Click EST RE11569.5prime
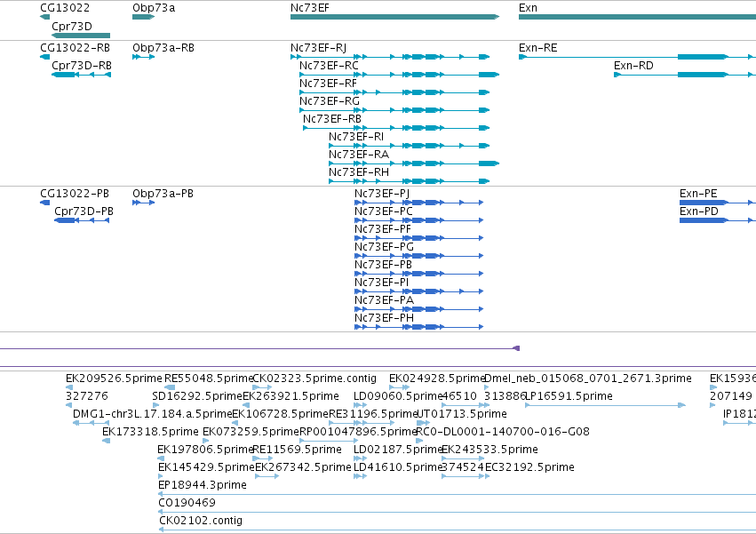This screenshot has width=756, height=534. click(262, 458)
